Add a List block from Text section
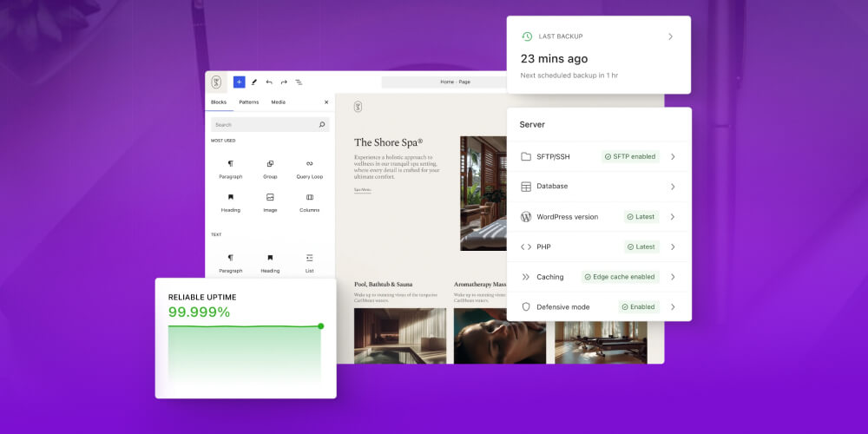This screenshot has height=434, width=868. point(309,262)
